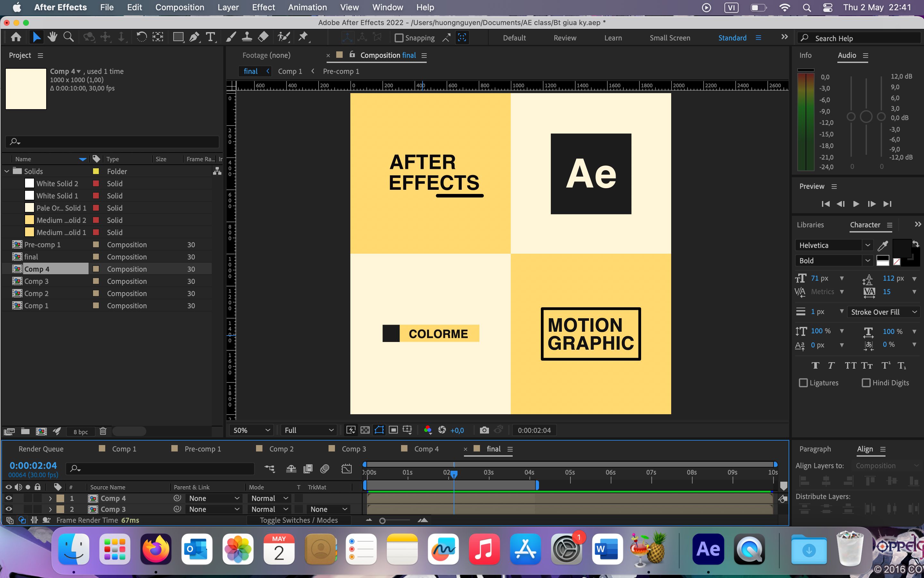Delete selected item with trash icon
This screenshot has height=578, width=924.
[103, 431]
